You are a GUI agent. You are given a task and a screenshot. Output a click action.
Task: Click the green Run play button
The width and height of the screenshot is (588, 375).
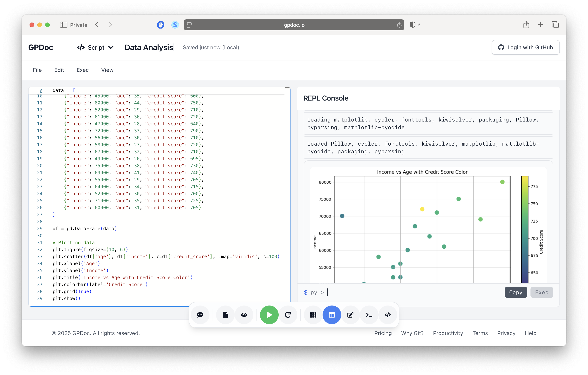pos(269,315)
